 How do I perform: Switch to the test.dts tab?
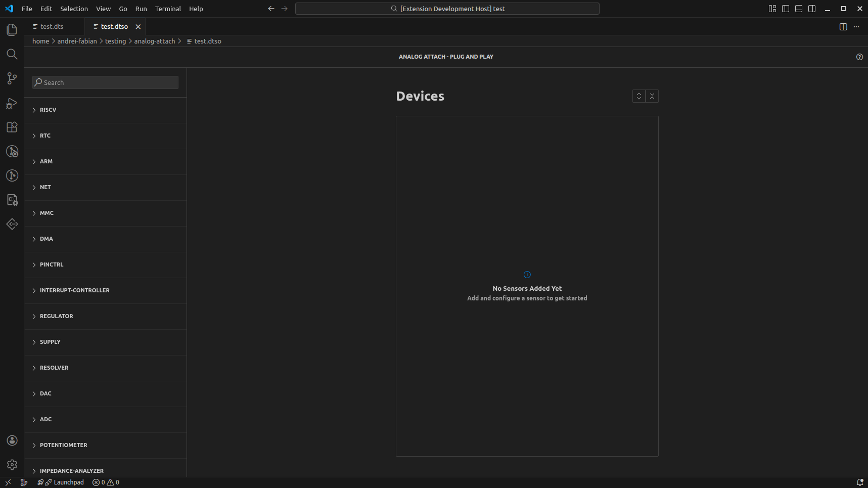tap(52, 26)
